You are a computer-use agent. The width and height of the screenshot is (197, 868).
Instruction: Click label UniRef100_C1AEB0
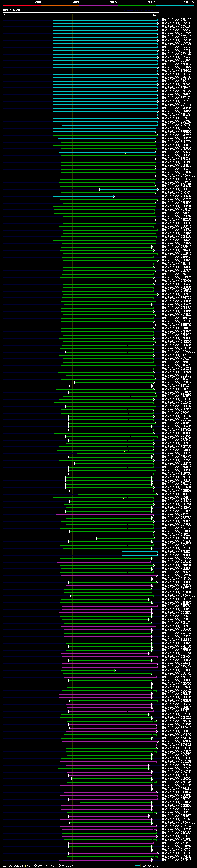tap(177, 230)
